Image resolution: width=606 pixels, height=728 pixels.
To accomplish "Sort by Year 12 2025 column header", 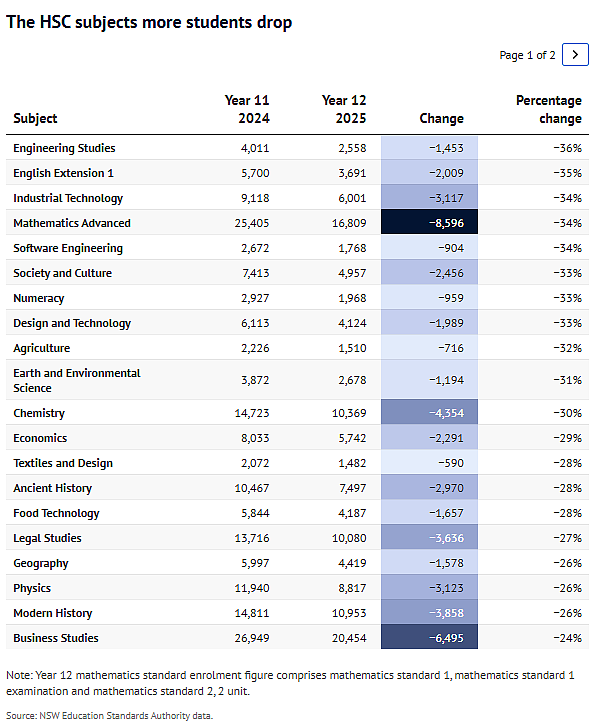I will pyautogui.click(x=344, y=109).
